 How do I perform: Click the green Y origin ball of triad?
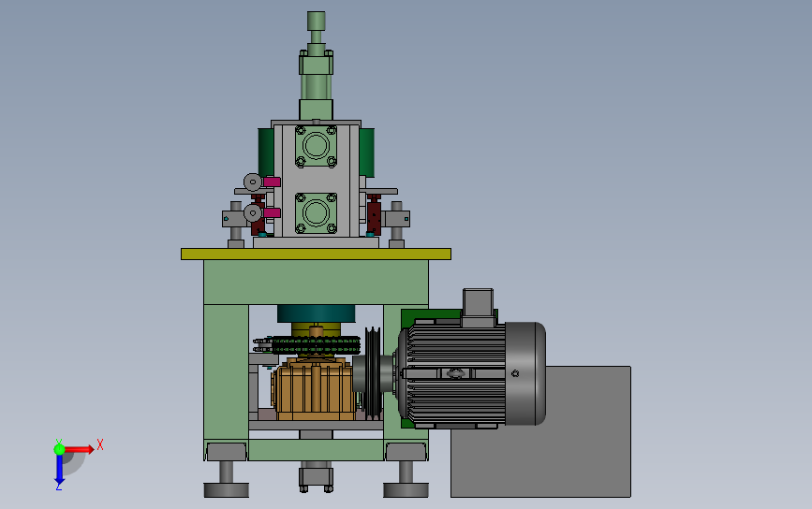pos(59,449)
